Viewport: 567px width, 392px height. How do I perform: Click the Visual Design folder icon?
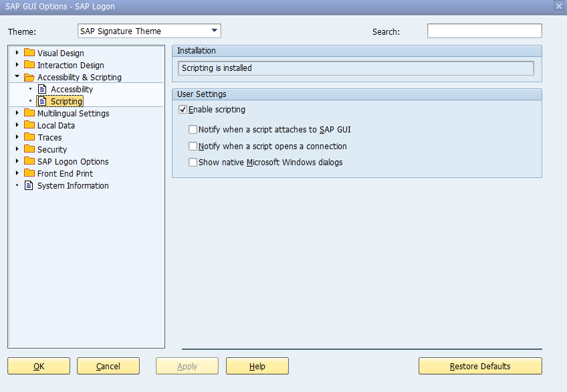[29, 53]
